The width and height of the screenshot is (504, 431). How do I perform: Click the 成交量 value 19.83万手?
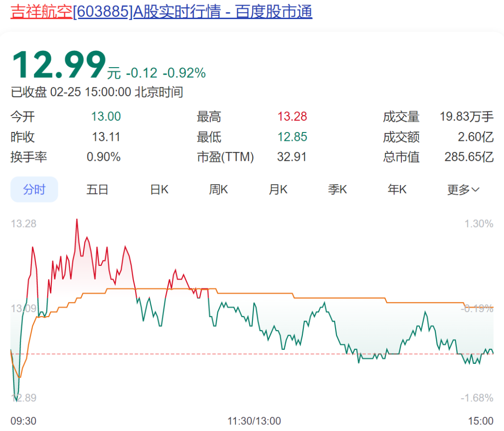466,117
